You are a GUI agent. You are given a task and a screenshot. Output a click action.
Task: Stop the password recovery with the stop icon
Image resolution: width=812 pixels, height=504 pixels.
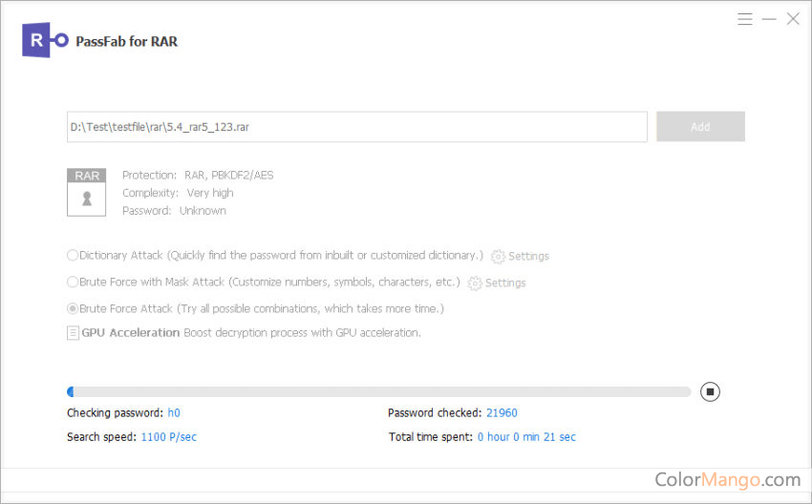(710, 391)
